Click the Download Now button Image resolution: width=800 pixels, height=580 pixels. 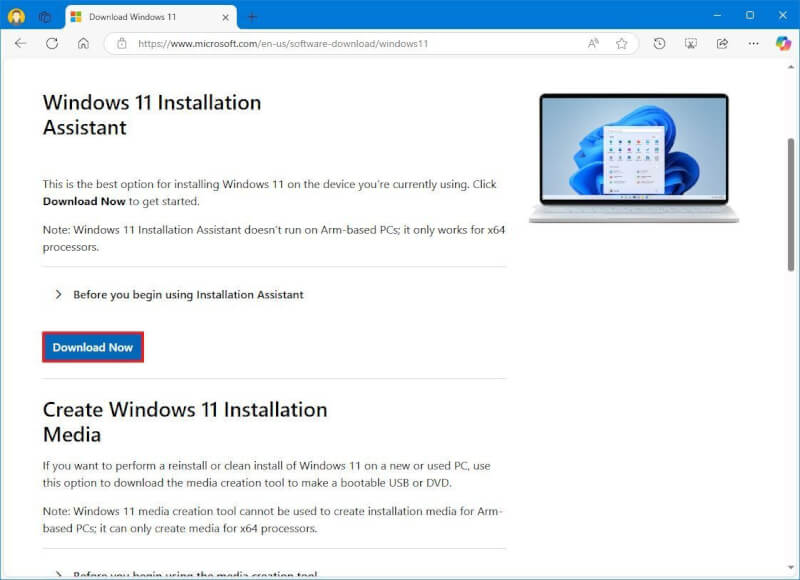[x=93, y=347]
